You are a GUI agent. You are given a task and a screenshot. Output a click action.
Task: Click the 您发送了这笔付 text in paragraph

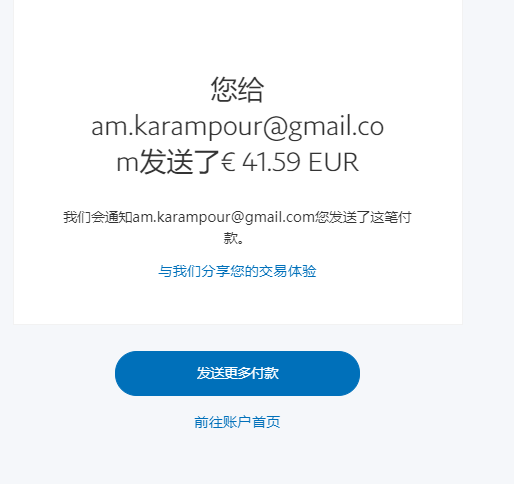pyautogui.click(x=363, y=217)
